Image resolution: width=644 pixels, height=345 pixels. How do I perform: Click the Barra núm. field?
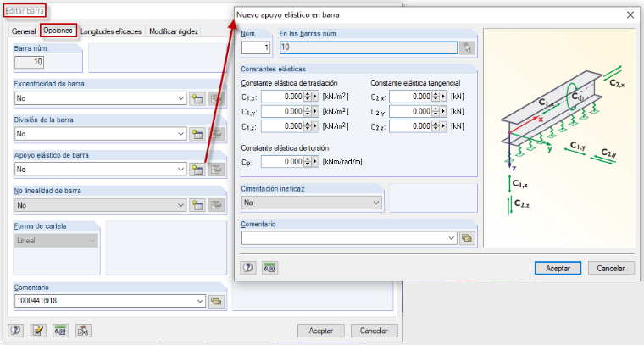29,62
